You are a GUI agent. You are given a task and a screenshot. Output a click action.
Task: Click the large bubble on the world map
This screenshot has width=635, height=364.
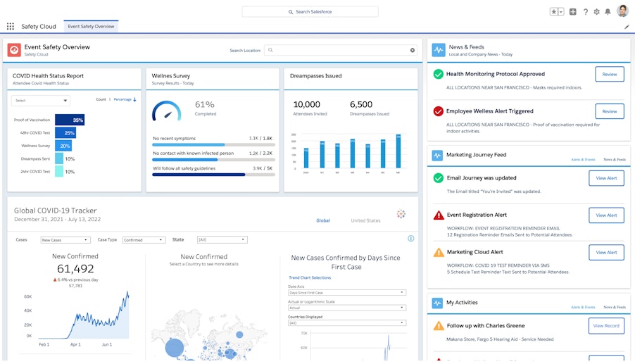tap(175, 347)
